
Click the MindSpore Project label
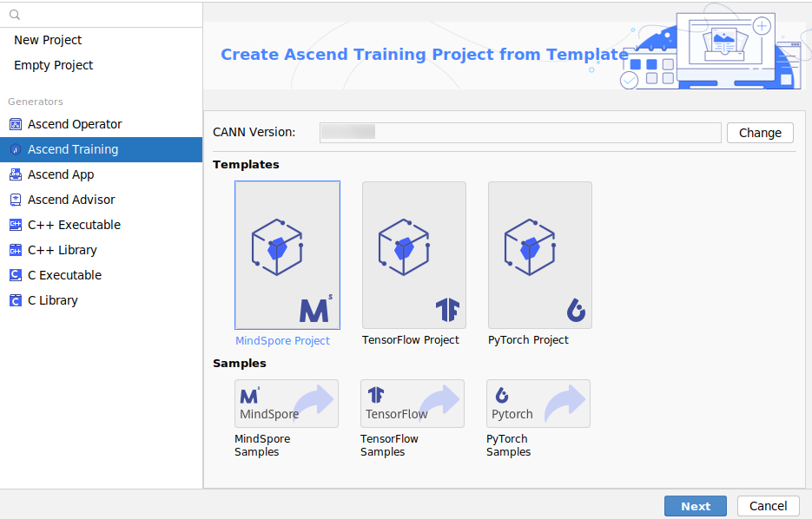283,340
